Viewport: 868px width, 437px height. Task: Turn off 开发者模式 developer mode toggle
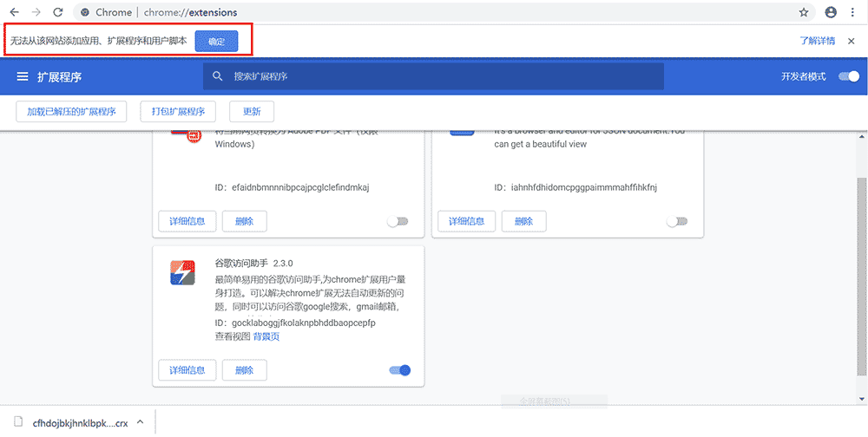coord(849,76)
